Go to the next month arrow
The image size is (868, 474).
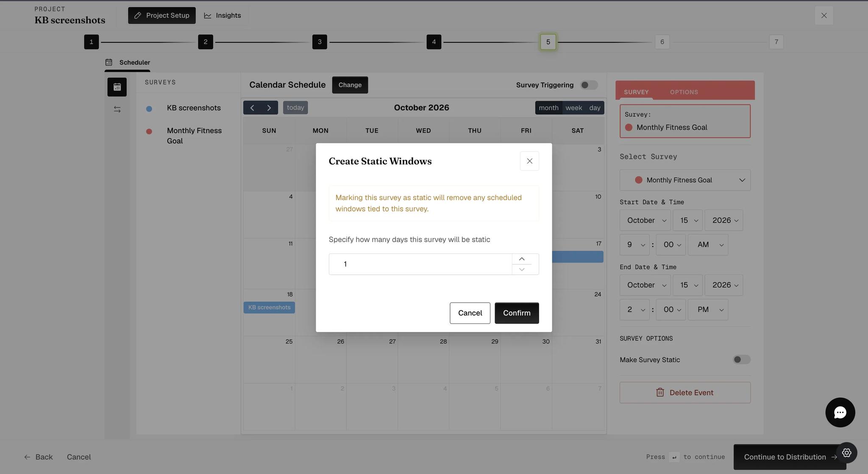pyautogui.click(x=269, y=108)
